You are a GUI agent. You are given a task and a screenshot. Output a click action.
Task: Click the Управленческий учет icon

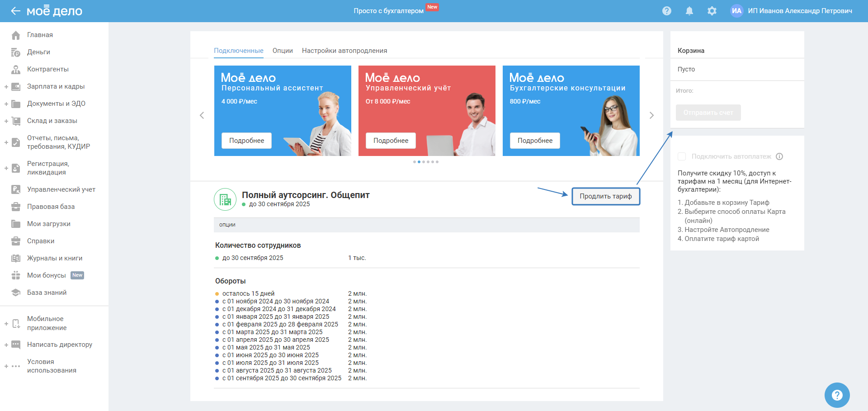[x=16, y=189]
